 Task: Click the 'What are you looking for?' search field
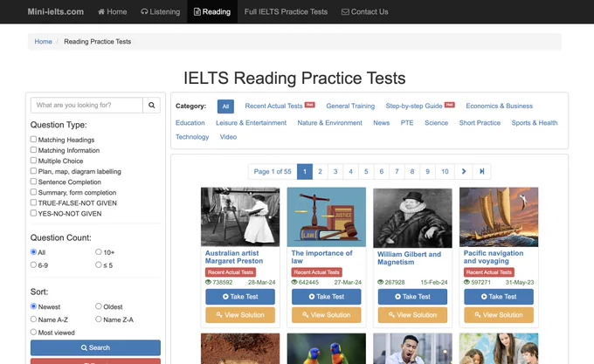pyautogui.click(x=86, y=106)
